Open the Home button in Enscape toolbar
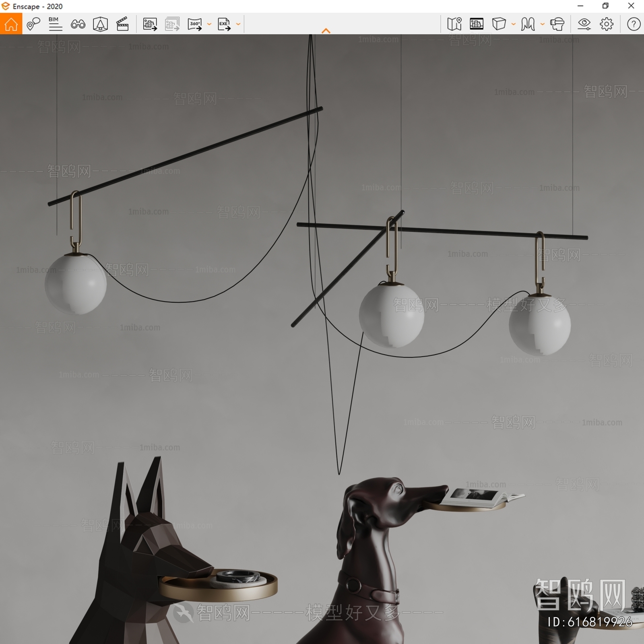This screenshot has width=644, height=644. pos(11,24)
